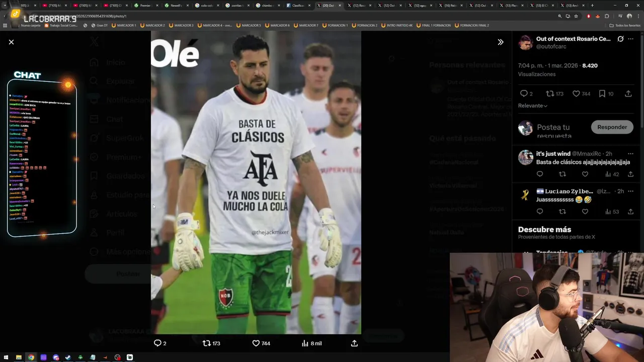Screen dimensions: 644x362
Task: Repost the it's just wind comment
Action: [x=562, y=174]
